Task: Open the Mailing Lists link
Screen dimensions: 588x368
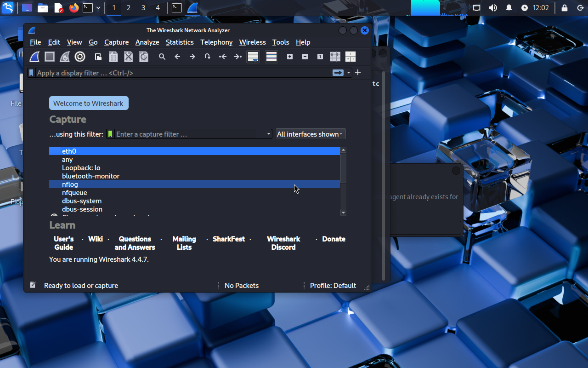Action: tap(184, 243)
